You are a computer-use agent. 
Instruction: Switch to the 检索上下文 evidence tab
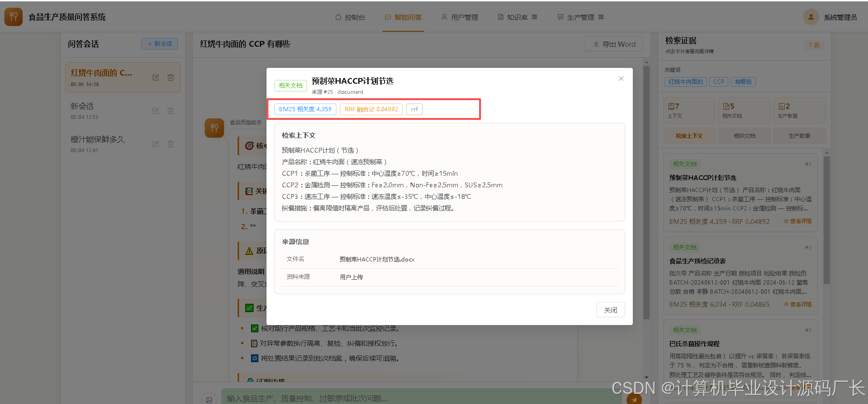click(689, 136)
